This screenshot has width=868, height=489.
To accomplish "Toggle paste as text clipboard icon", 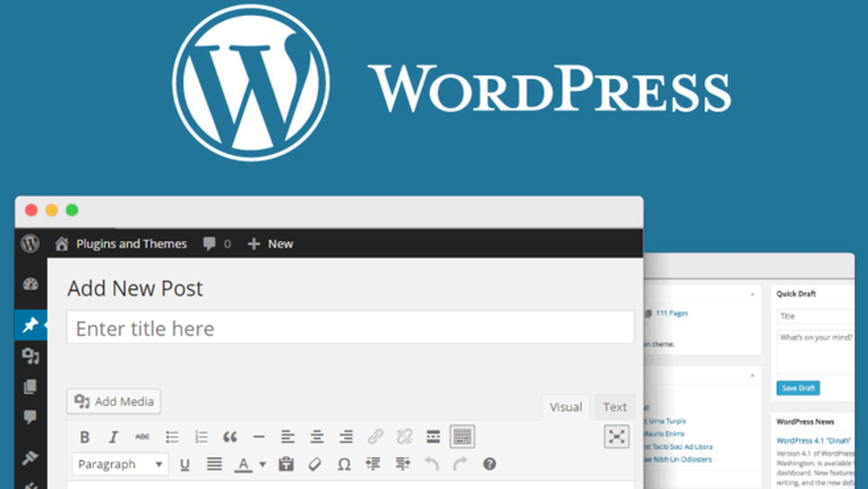I will tap(286, 464).
